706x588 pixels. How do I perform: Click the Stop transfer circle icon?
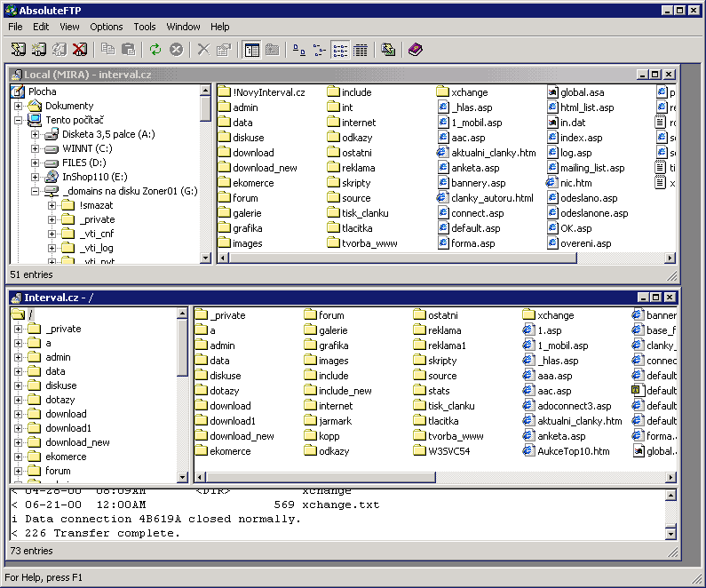(x=176, y=50)
